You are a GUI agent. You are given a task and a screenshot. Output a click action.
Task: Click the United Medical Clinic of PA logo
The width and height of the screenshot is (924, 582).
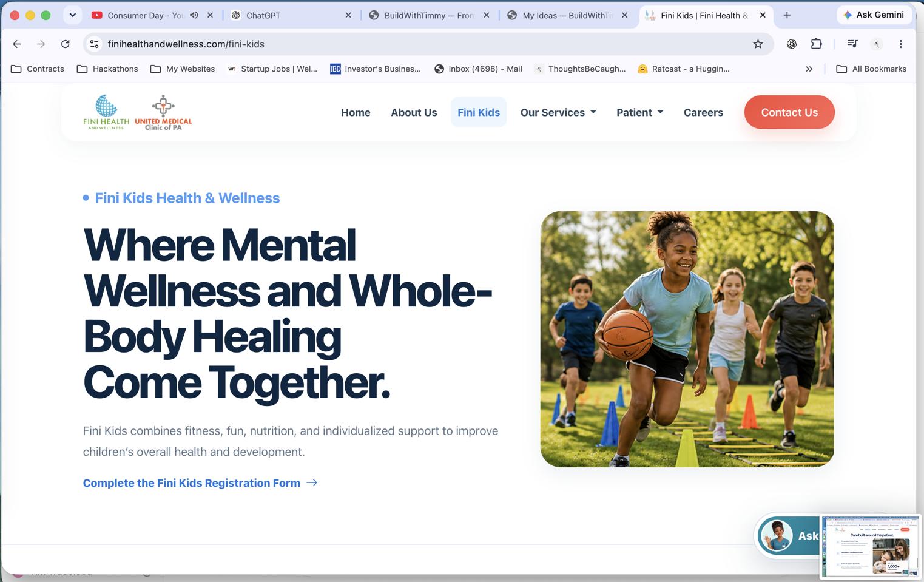click(163, 112)
